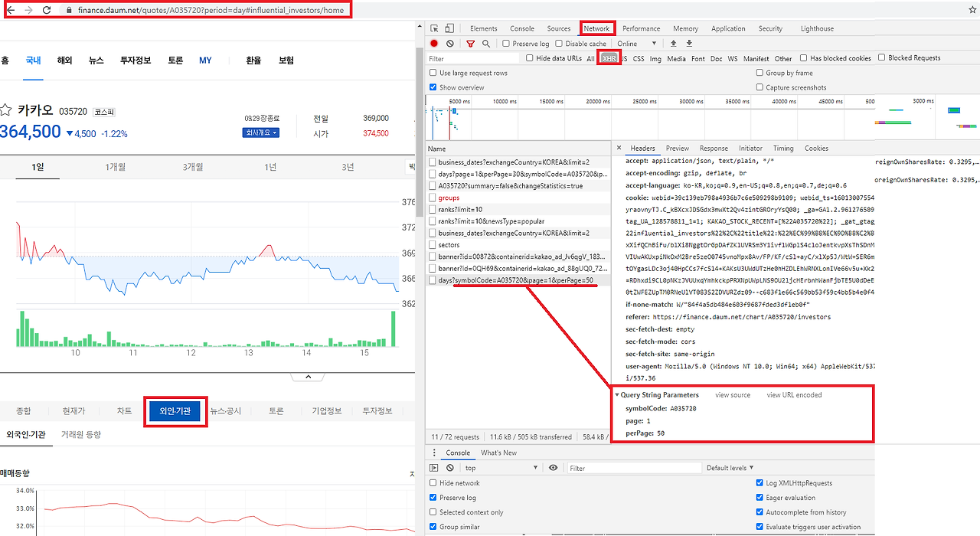The height and width of the screenshot is (536, 980).
Task: Filter requests by CSS type
Action: click(639, 58)
